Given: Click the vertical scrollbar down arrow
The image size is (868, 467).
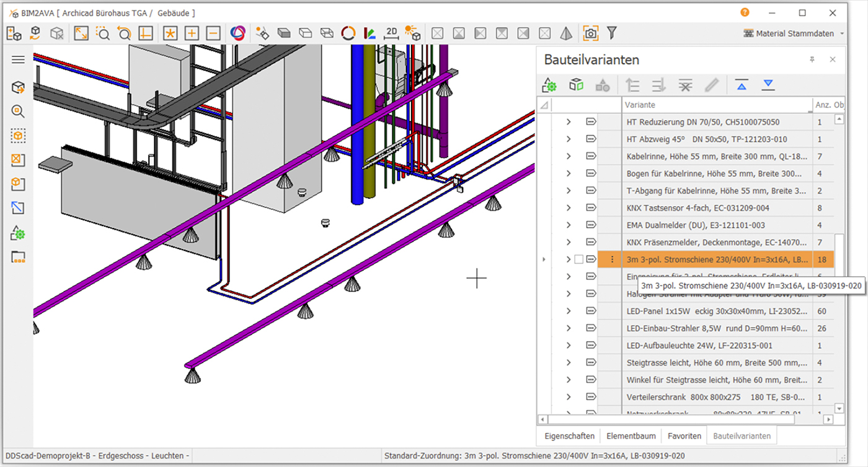Looking at the screenshot, I should click(839, 408).
